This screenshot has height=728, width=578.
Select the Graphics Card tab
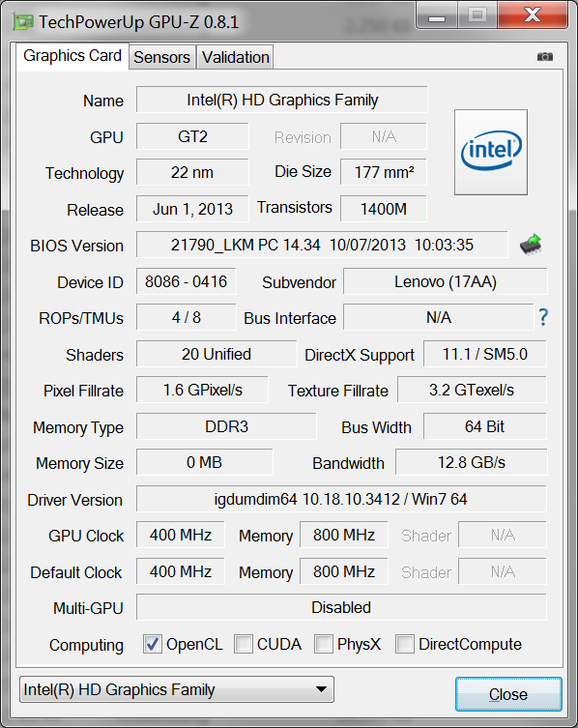[x=72, y=56]
